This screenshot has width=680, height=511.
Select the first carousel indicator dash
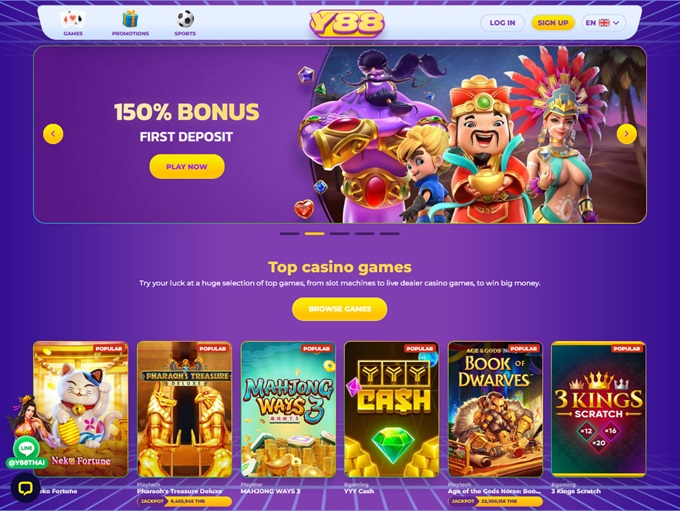[x=289, y=233]
